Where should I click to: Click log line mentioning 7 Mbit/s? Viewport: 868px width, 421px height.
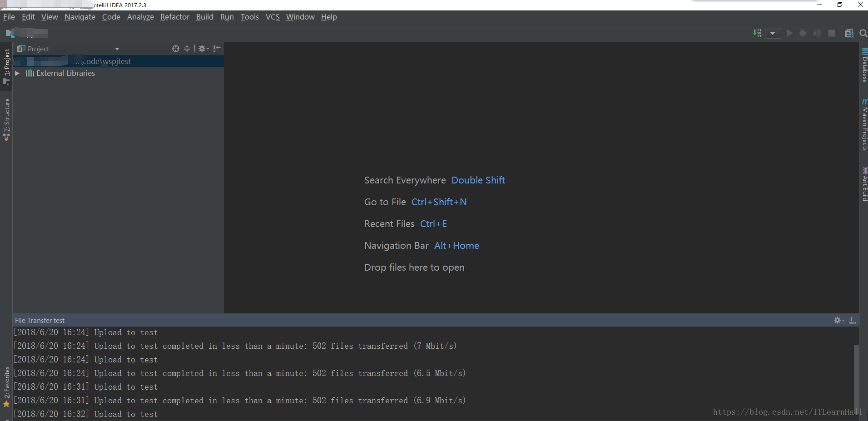pos(235,346)
